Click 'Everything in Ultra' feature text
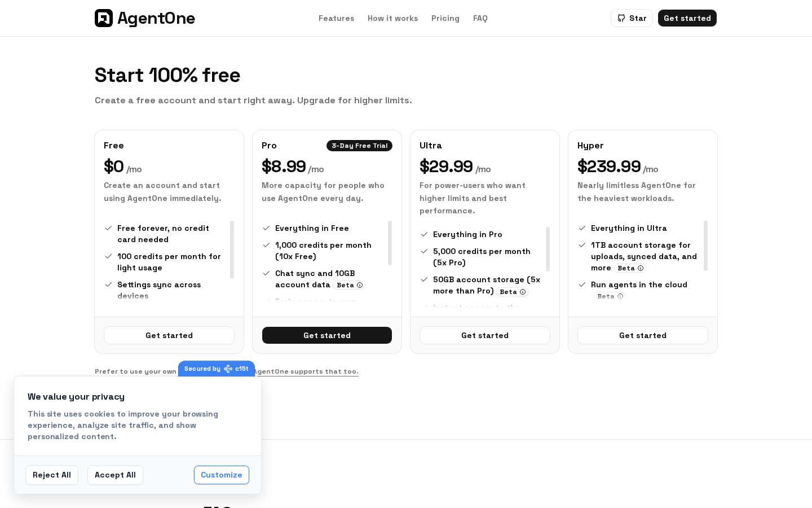 point(629,228)
